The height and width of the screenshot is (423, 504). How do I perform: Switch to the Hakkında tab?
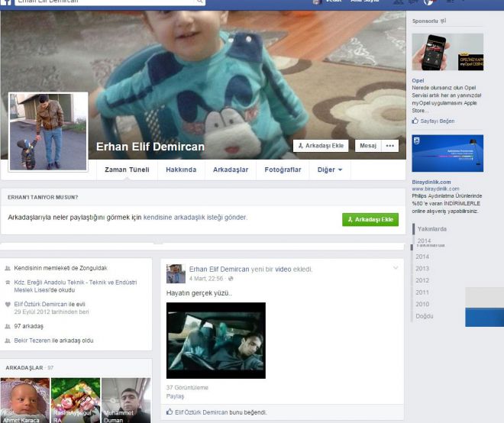click(x=181, y=170)
